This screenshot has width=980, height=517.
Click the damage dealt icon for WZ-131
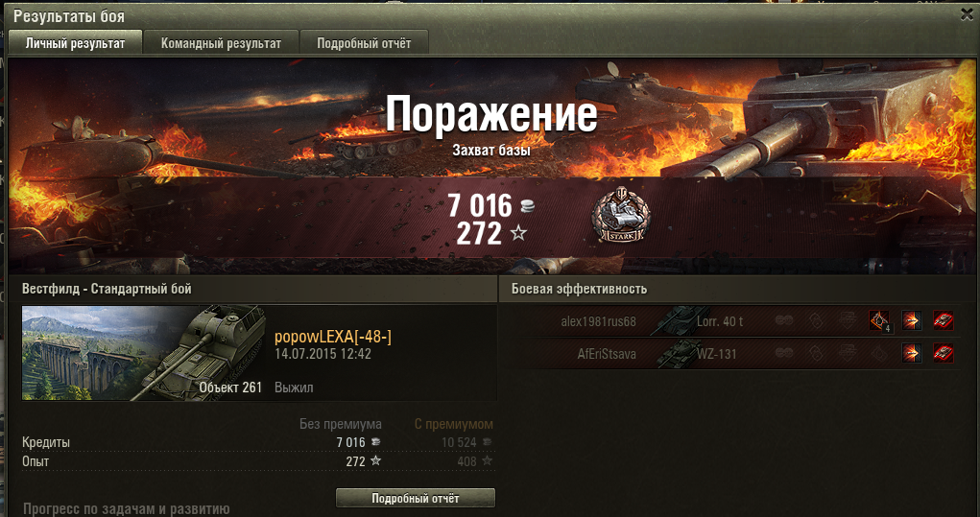(x=911, y=353)
